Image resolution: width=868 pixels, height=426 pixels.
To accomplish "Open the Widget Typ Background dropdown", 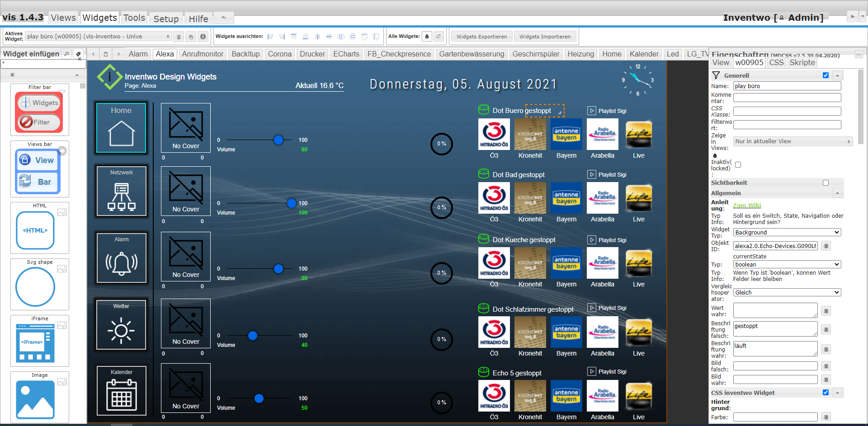I will point(787,232).
